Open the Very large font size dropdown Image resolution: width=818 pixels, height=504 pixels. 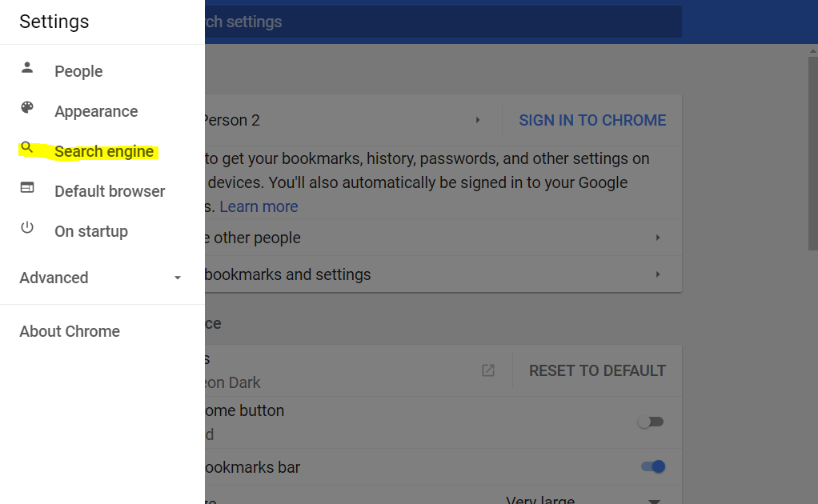click(x=583, y=498)
